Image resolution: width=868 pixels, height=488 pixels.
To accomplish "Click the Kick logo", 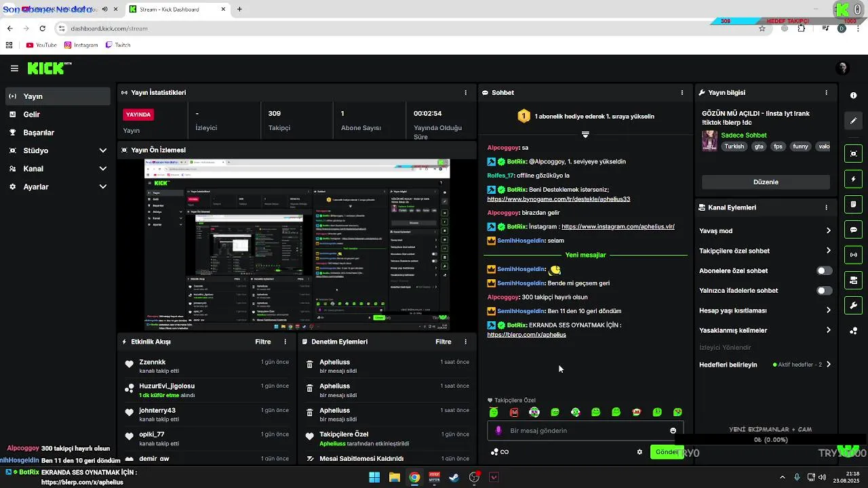I will [x=49, y=68].
